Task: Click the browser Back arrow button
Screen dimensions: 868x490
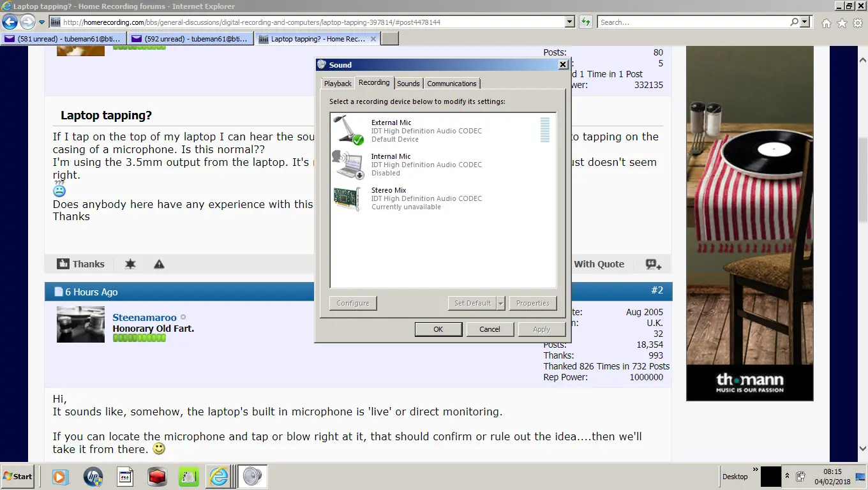Action: click(10, 22)
